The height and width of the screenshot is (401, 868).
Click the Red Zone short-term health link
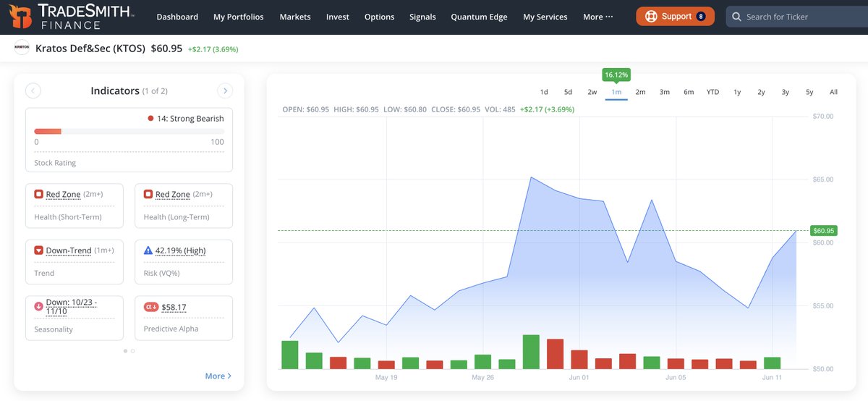click(x=63, y=194)
